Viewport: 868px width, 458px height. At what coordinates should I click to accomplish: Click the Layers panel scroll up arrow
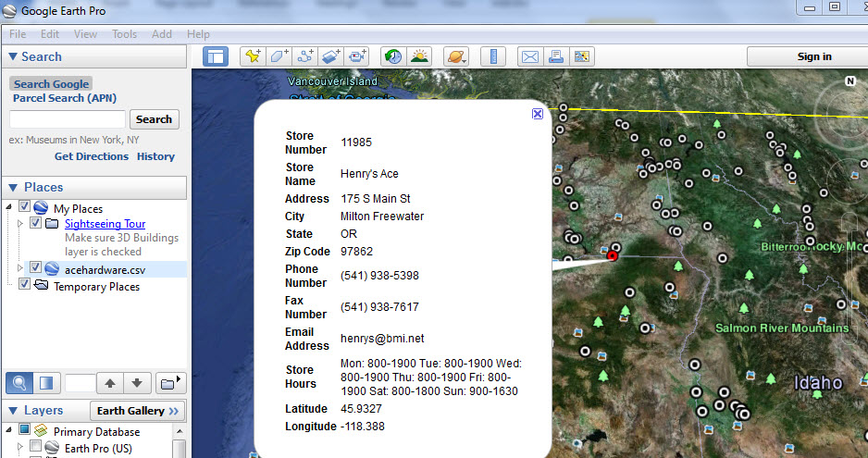pos(180,431)
